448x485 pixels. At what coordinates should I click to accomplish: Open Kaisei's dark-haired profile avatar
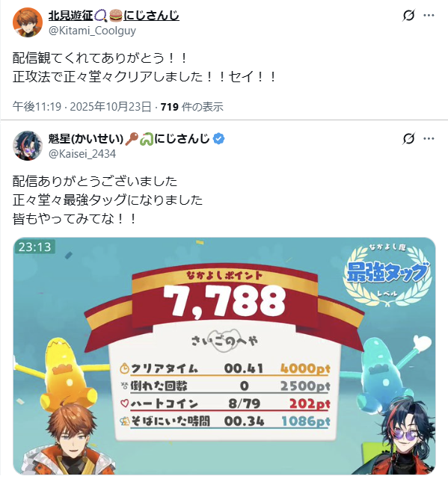click(28, 146)
